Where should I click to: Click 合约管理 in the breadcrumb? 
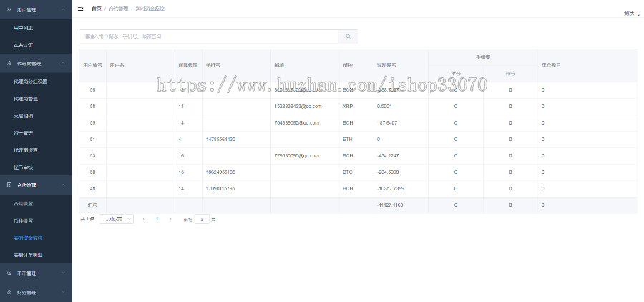click(118, 9)
